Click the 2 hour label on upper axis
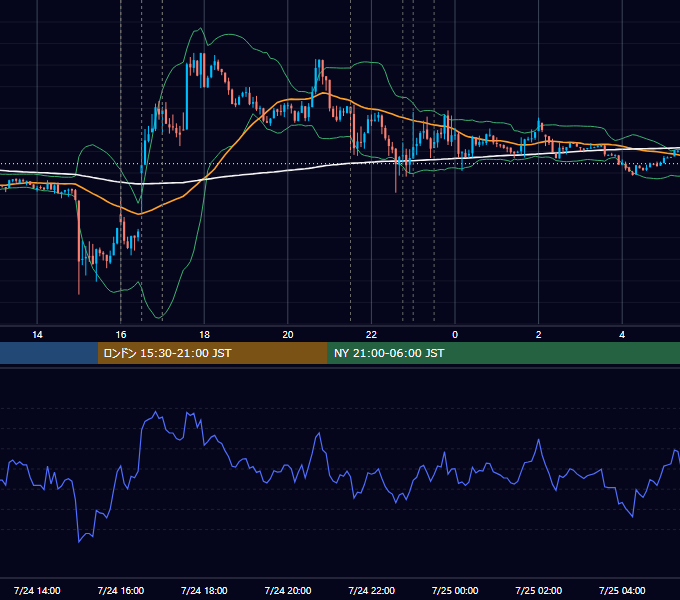Image resolution: width=680 pixels, height=600 pixels. [x=539, y=335]
